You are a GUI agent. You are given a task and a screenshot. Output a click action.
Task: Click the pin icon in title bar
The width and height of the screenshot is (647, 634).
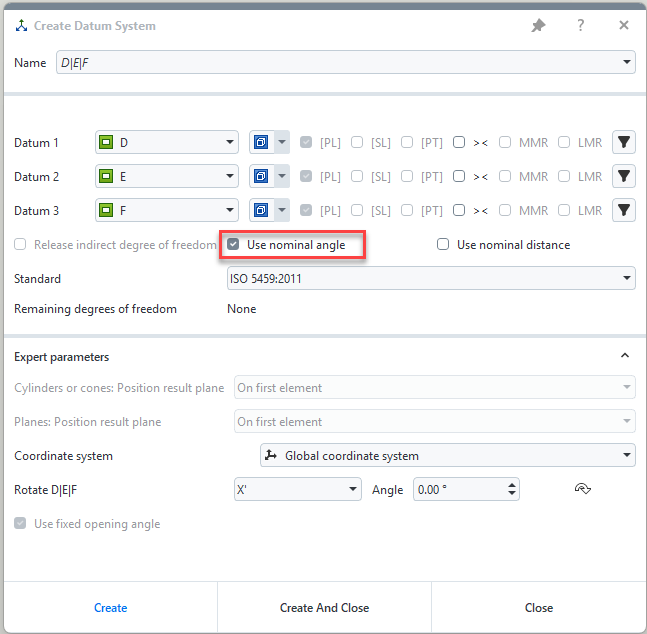[538, 26]
